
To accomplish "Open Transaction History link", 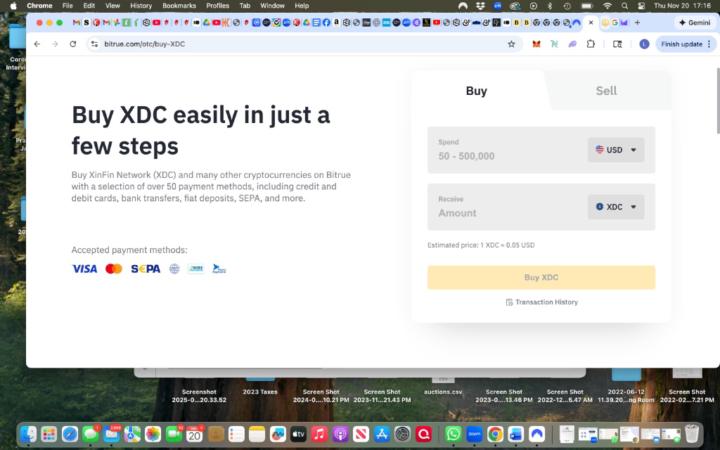I will pyautogui.click(x=546, y=302).
